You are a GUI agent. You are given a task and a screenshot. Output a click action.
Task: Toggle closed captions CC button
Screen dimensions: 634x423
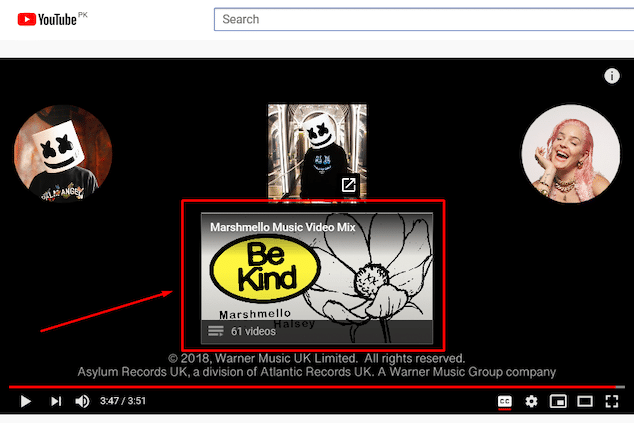tap(504, 401)
